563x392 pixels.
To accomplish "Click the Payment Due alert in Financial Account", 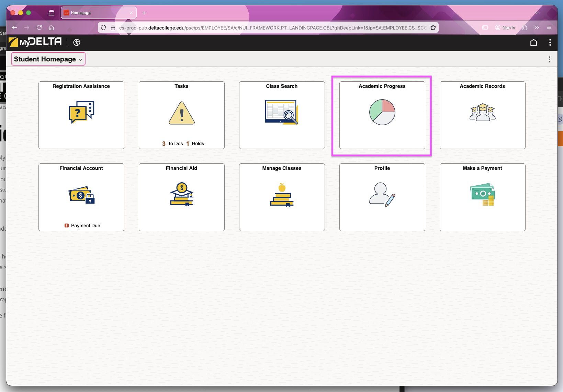I will pos(82,226).
